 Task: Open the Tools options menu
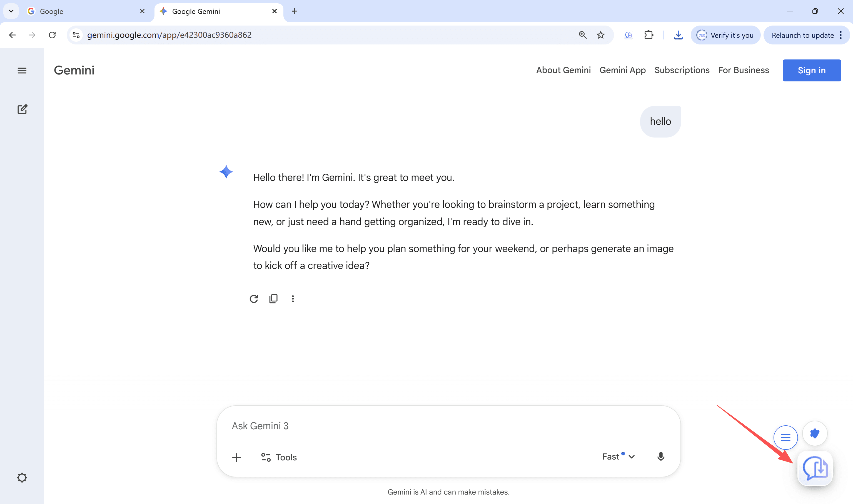click(x=279, y=458)
